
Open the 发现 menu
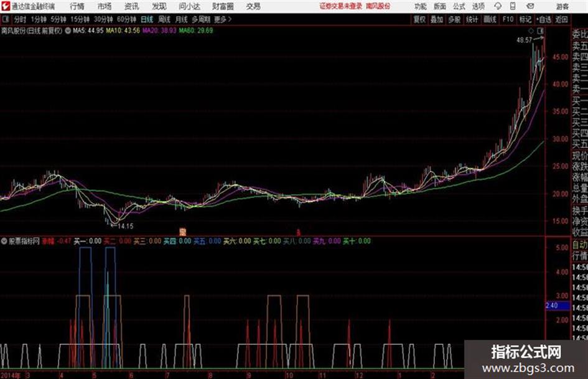(x=159, y=6)
